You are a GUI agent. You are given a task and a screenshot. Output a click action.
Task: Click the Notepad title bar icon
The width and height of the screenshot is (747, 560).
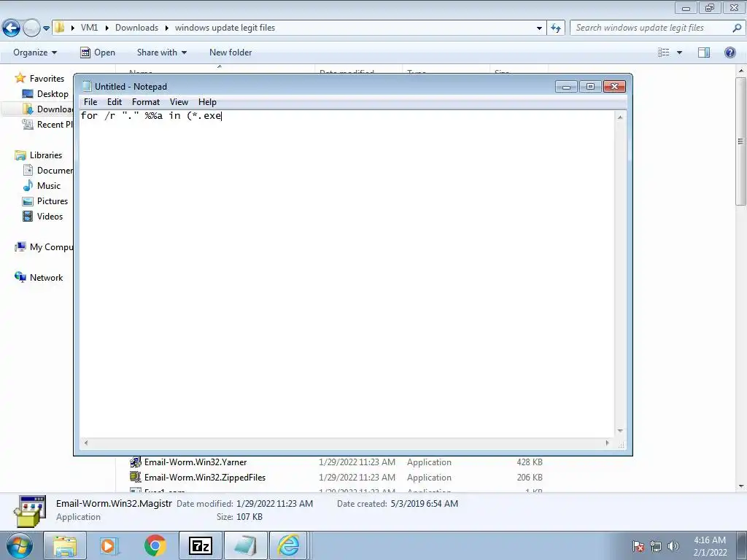click(x=86, y=86)
